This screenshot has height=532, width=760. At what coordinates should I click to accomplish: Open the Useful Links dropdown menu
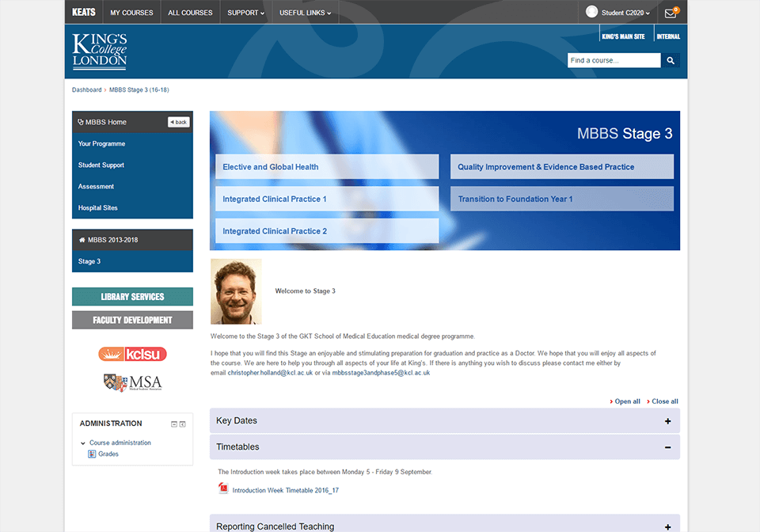coord(305,13)
